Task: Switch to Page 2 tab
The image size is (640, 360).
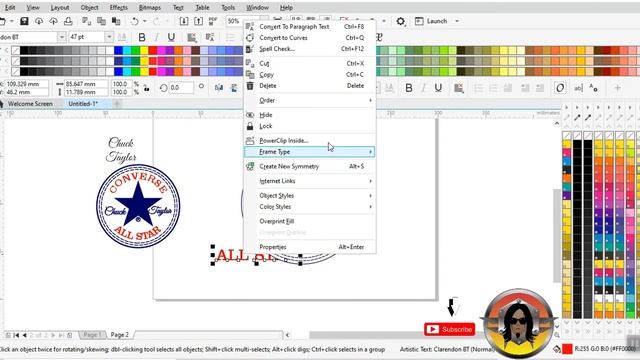Action: tap(120, 335)
